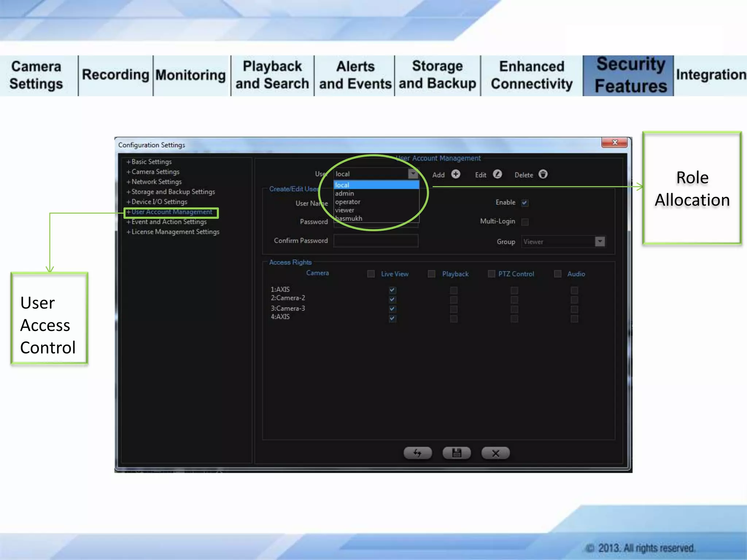Screen dimensions: 747x560
Task: Switch to Monitoring slide tab
Action: tap(191, 75)
